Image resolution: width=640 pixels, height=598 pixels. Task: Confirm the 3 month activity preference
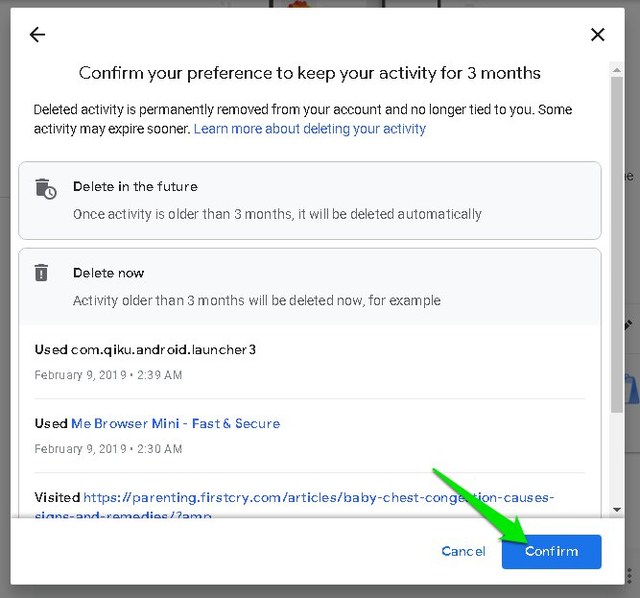551,551
